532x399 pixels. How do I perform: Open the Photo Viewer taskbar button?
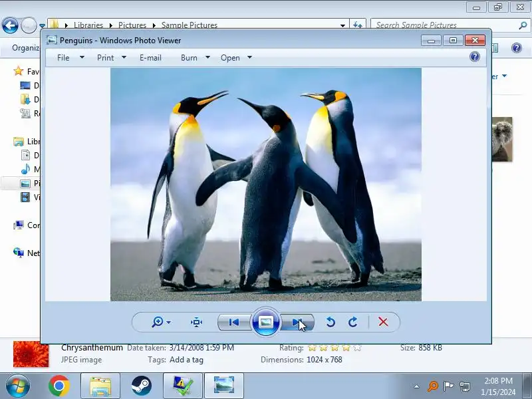pos(224,386)
